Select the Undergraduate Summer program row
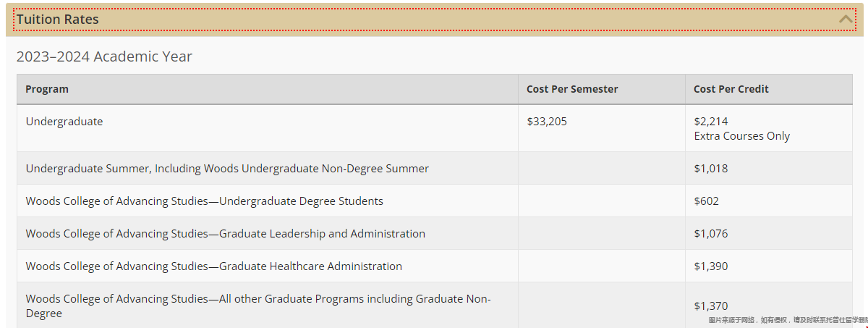The width and height of the screenshot is (868, 328). [435, 168]
